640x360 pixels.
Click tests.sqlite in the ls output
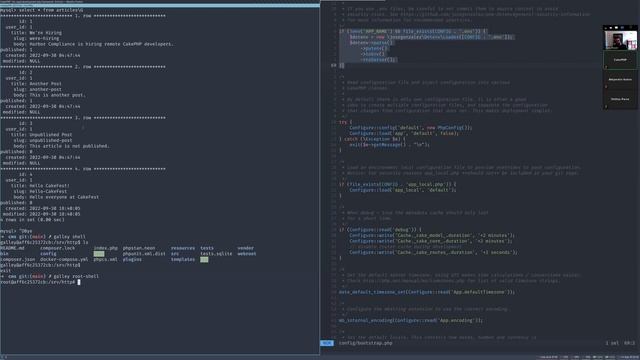point(216,254)
